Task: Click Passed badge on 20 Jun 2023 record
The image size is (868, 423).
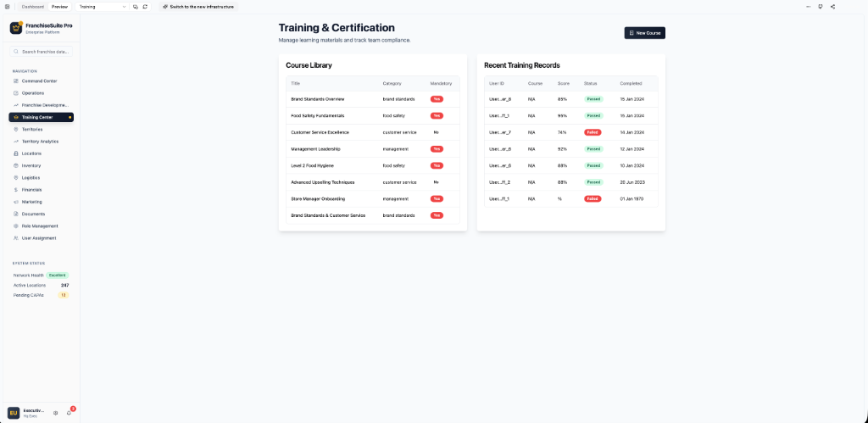Action: (x=593, y=182)
